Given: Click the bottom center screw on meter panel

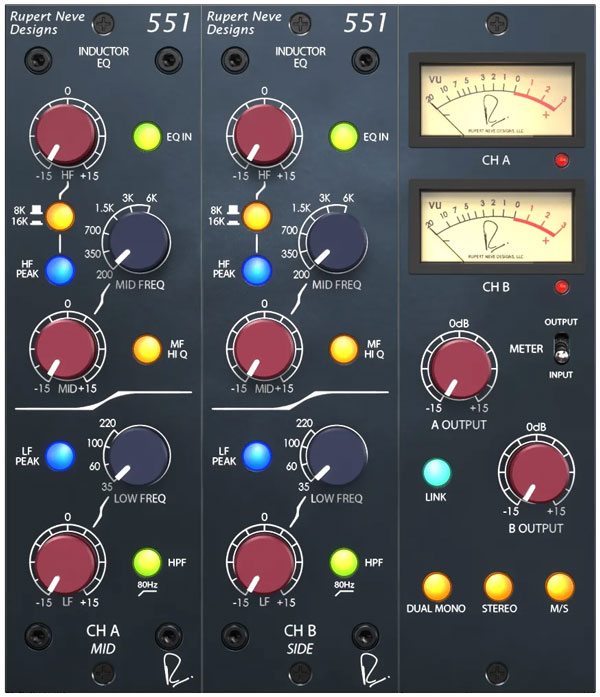Looking at the screenshot, I should [x=497, y=673].
